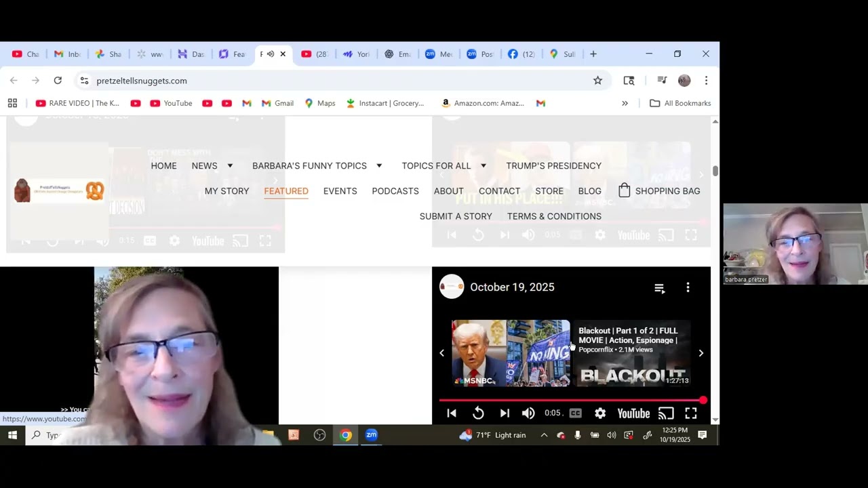Click the skip-to-previous video icon
868x488 pixels.
point(452,413)
